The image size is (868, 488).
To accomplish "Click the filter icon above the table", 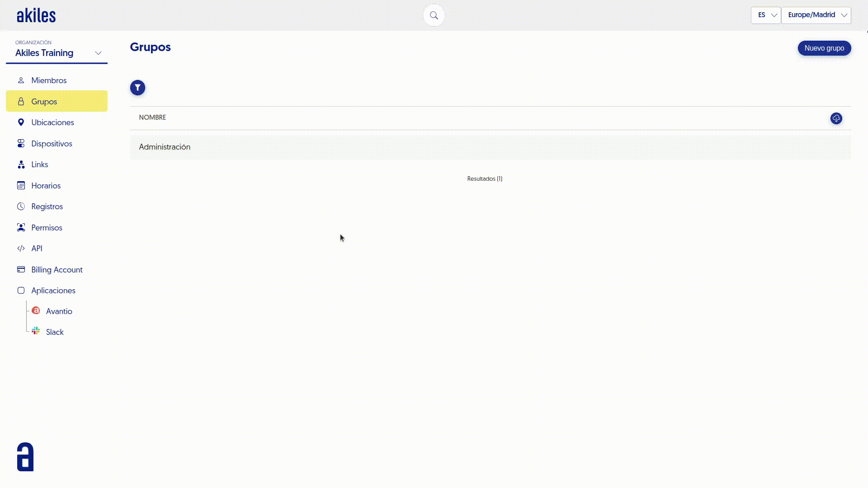I will [137, 88].
